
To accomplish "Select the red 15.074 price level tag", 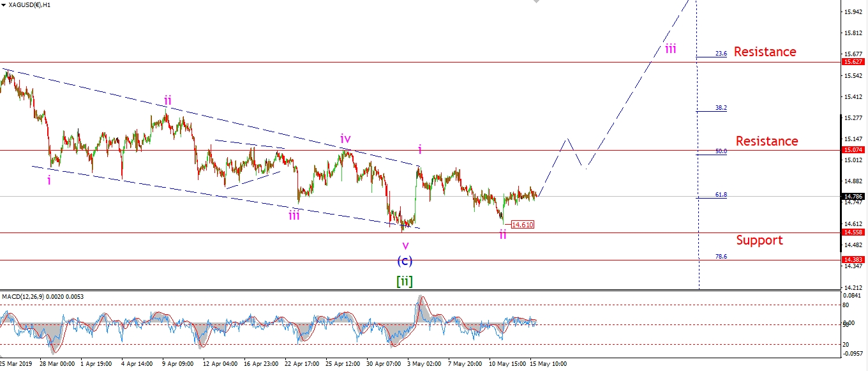I will tap(853, 150).
